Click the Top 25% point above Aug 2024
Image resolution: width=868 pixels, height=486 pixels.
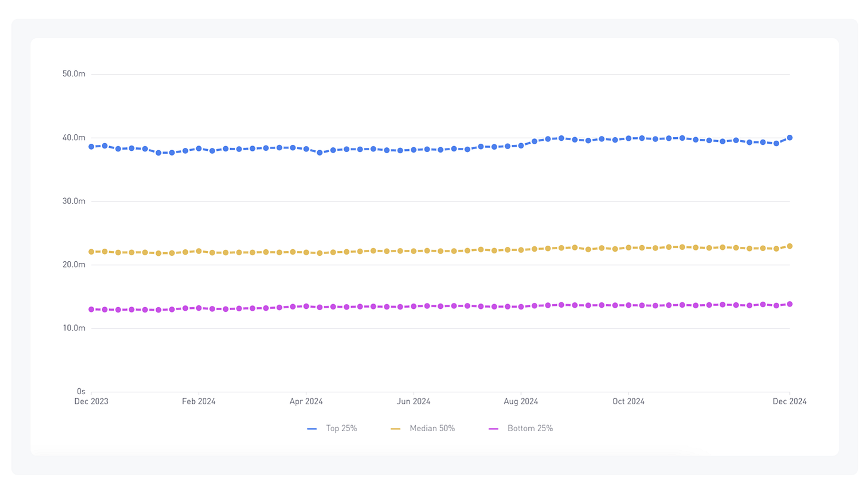click(521, 146)
